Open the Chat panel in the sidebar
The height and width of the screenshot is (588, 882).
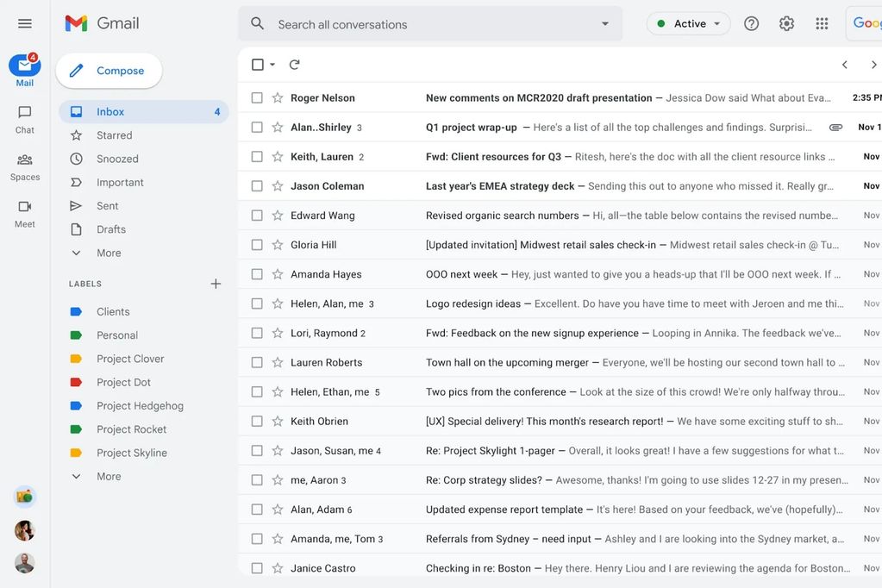coord(24,121)
